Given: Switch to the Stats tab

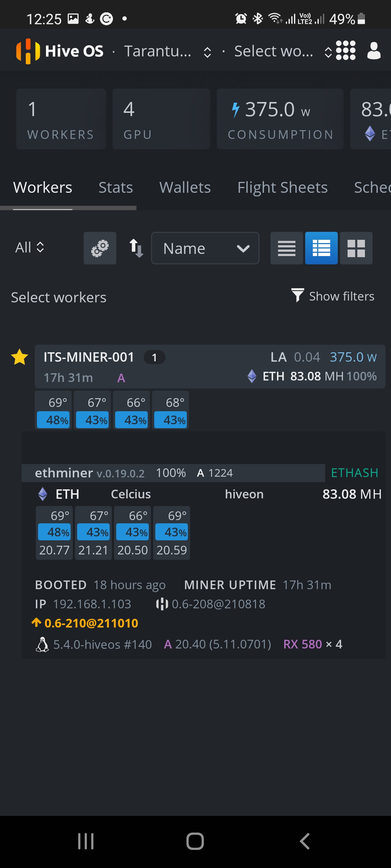Looking at the screenshot, I should click(116, 187).
